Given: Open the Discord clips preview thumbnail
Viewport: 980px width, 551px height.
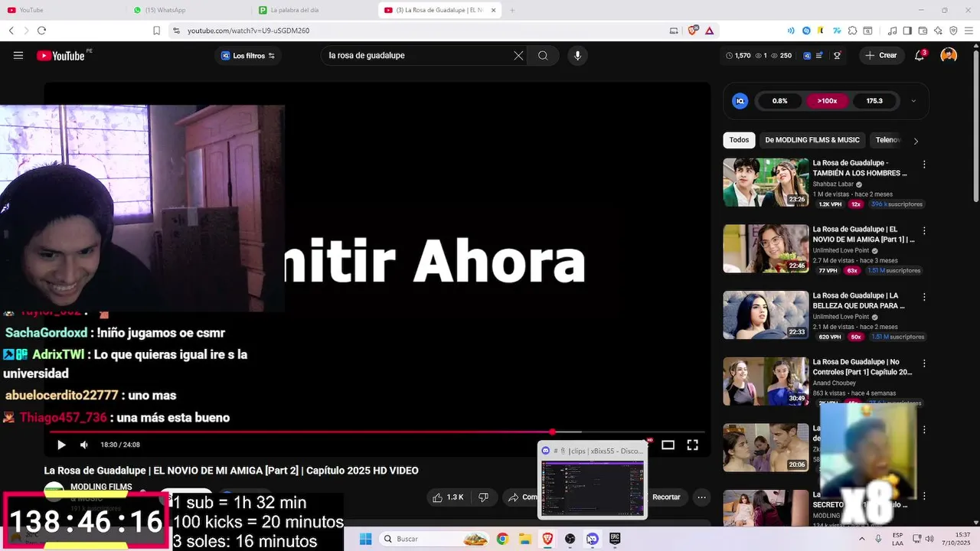Looking at the screenshot, I should (593, 488).
